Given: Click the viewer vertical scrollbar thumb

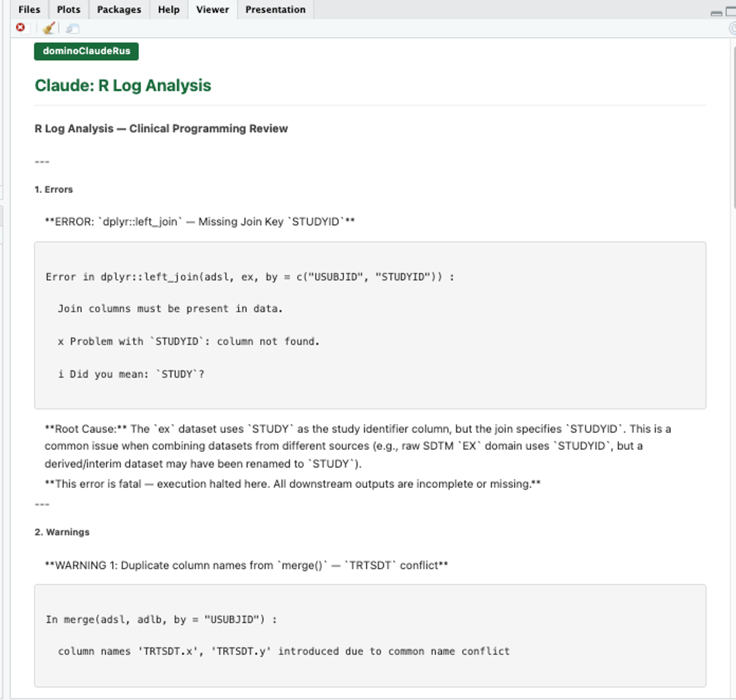Looking at the screenshot, I should (x=734, y=128).
